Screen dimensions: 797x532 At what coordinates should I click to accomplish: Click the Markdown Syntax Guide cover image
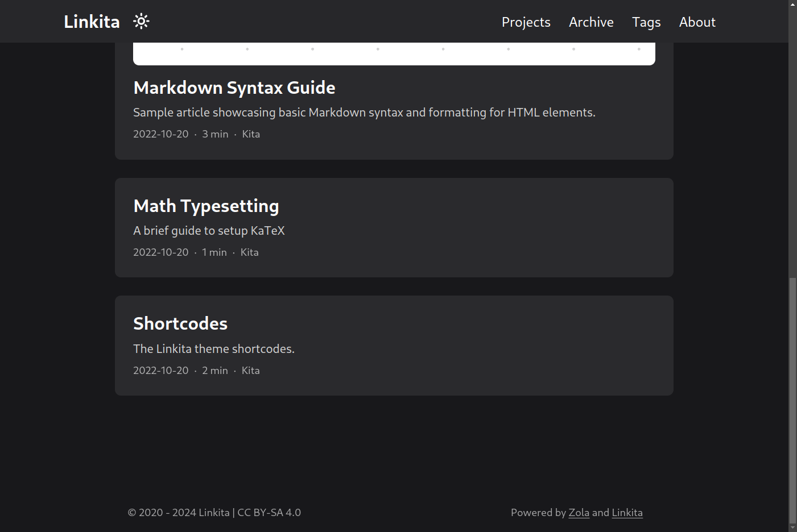point(394,53)
